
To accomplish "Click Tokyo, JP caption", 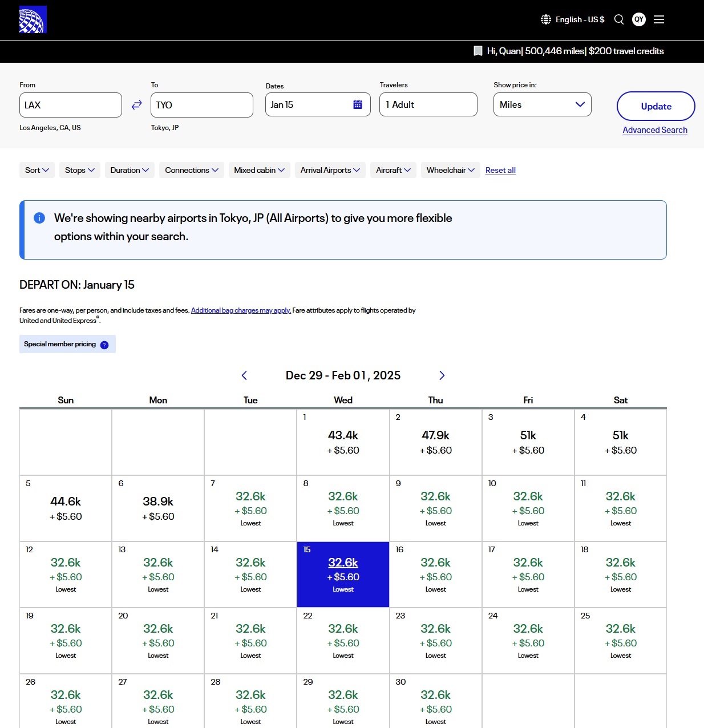I will (165, 128).
